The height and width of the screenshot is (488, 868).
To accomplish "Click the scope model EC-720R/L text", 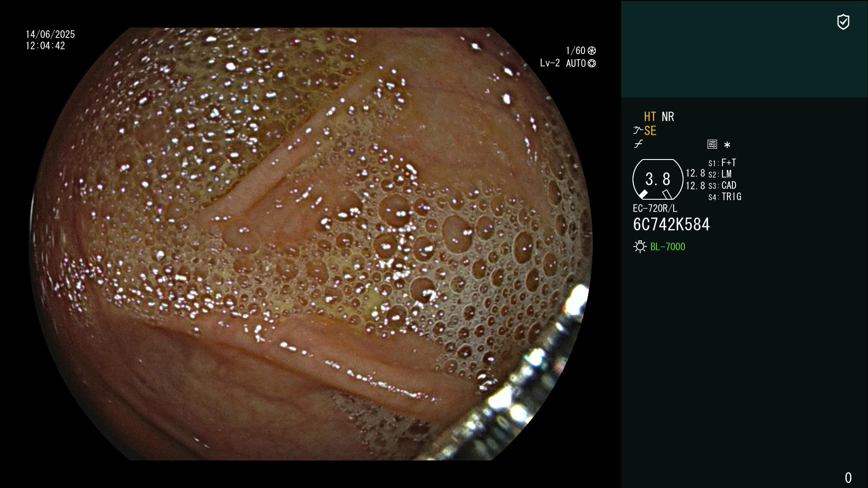I will click(x=655, y=209).
